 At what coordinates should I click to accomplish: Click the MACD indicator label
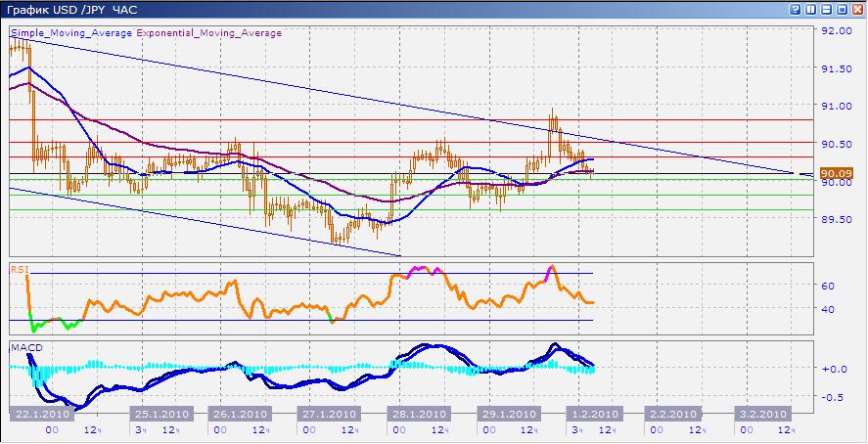[23, 347]
